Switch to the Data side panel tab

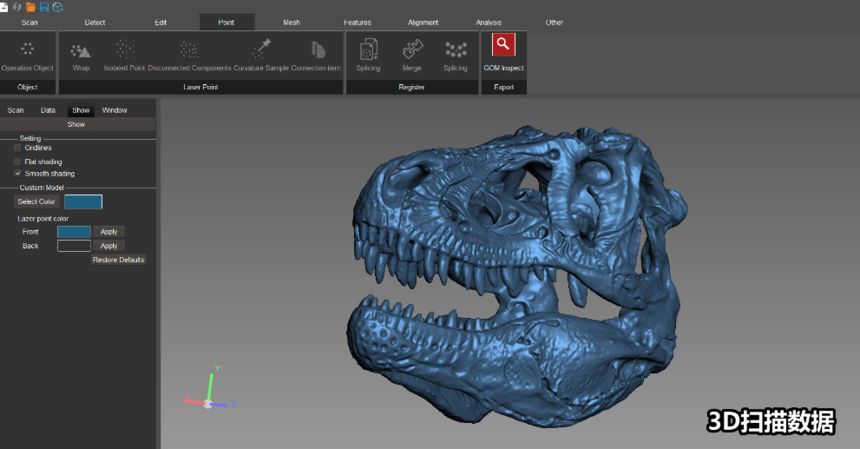tap(48, 110)
